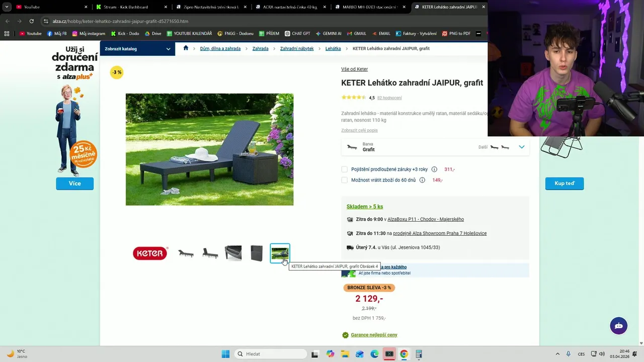Open the CHAT GPT bookmark

[x=297, y=34]
